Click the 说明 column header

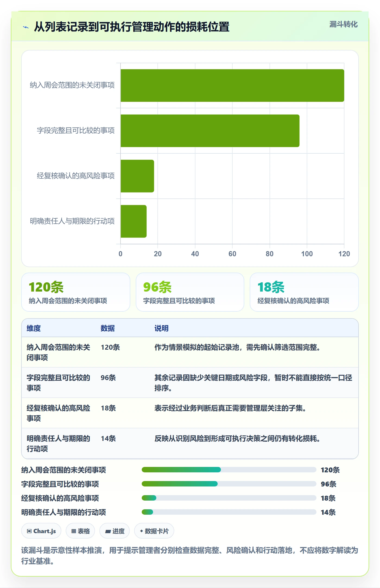(161, 328)
